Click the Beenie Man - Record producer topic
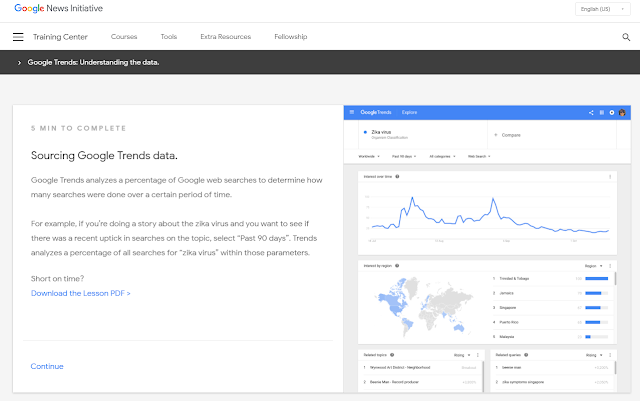 click(394, 382)
